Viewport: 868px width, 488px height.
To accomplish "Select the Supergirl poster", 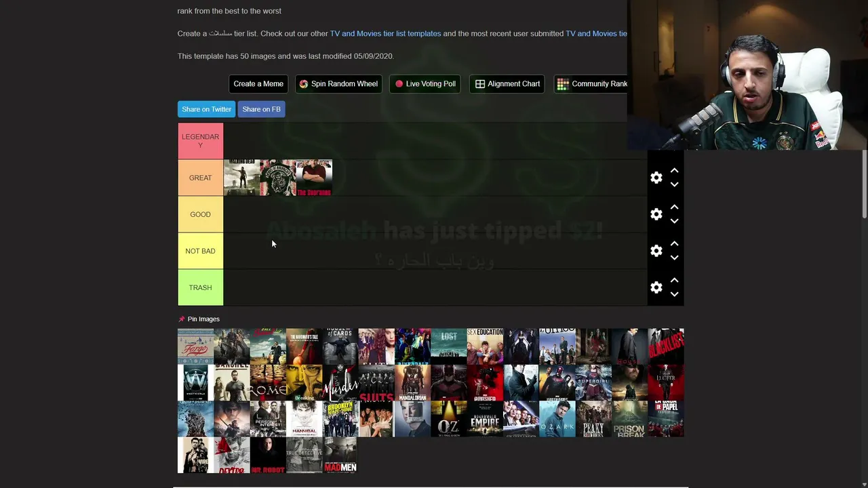I will point(593,383).
